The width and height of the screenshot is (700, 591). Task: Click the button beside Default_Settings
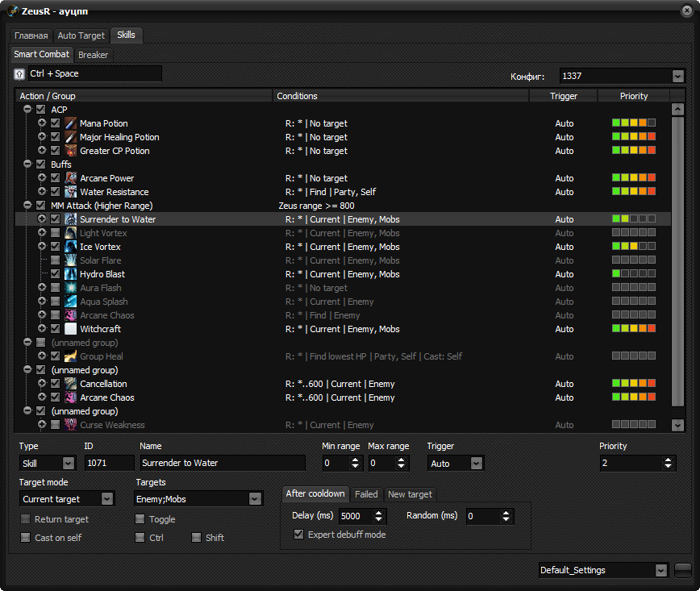(x=682, y=570)
